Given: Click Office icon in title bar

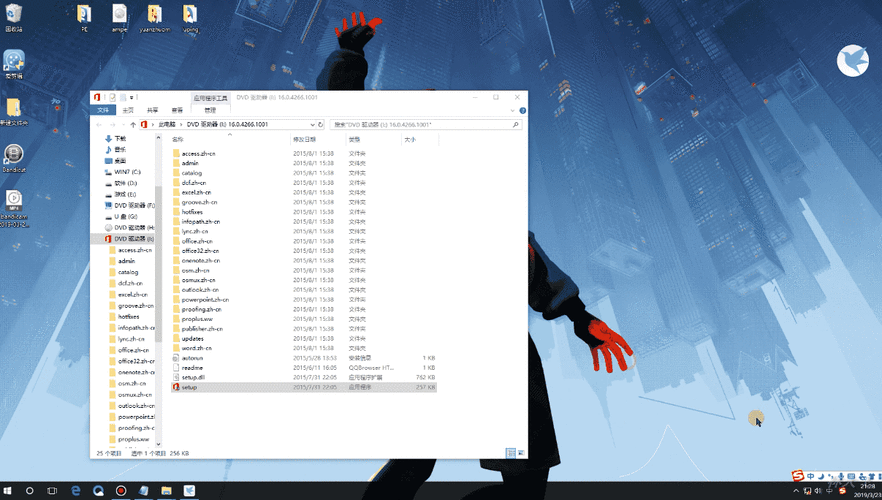Looking at the screenshot, I should pyautogui.click(x=97, y=97).
